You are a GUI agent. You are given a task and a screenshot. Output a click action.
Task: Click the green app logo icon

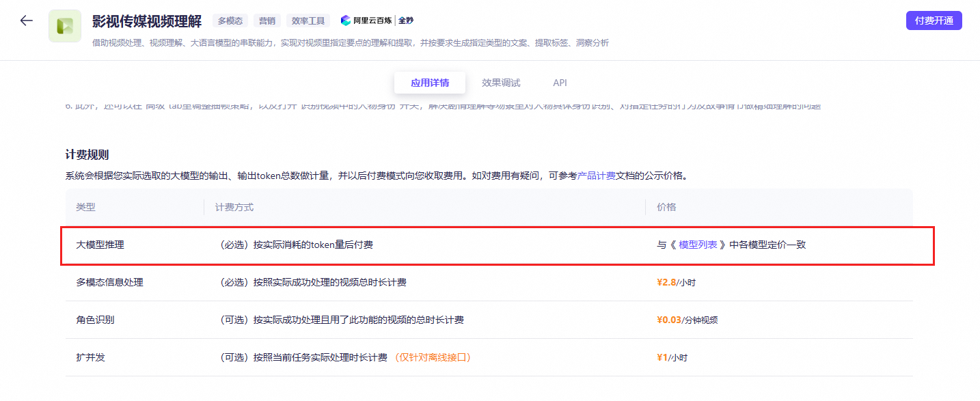pos(65,26)
